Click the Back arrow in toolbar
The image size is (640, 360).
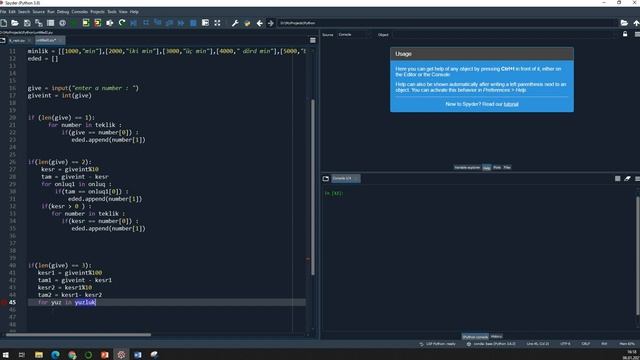click(x=259, y=23)
